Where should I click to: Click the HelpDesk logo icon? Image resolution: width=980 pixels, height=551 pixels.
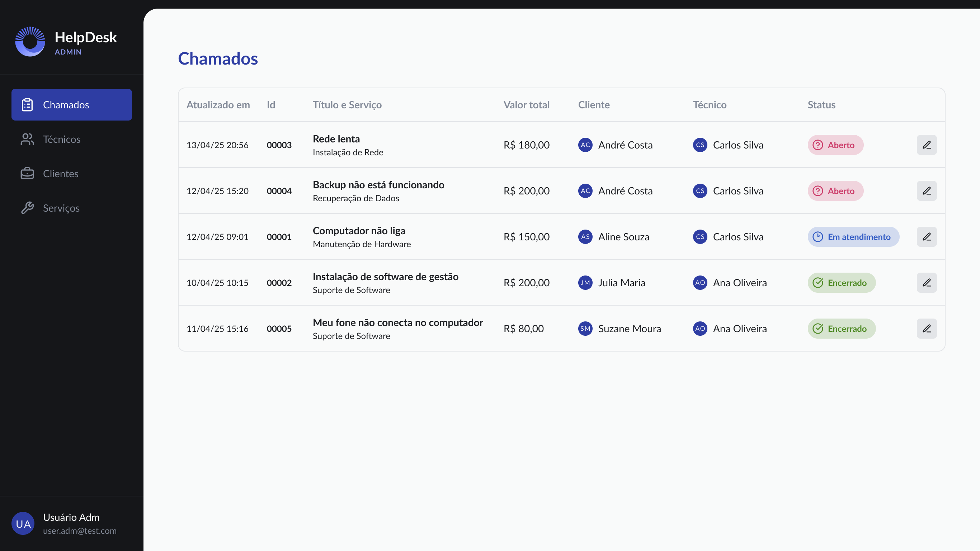pyautogui.click(x=30, y=42)
